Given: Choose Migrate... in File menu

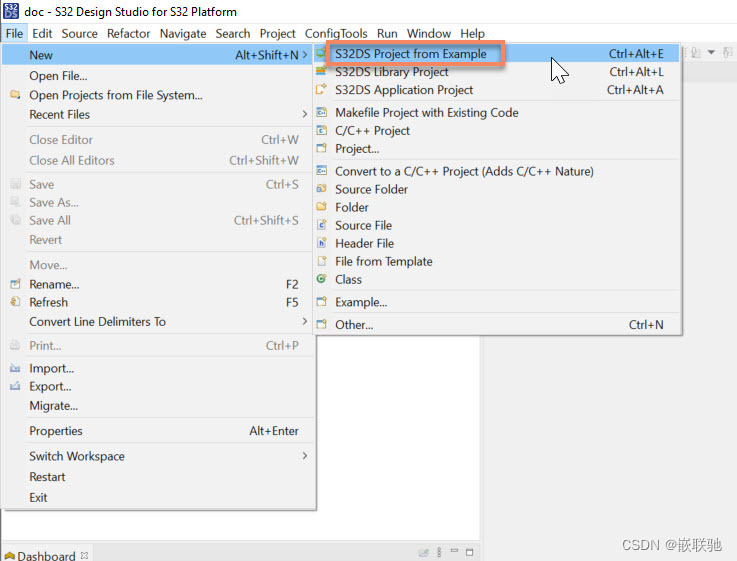Looking at the screenshot, I should pos(158,405).
